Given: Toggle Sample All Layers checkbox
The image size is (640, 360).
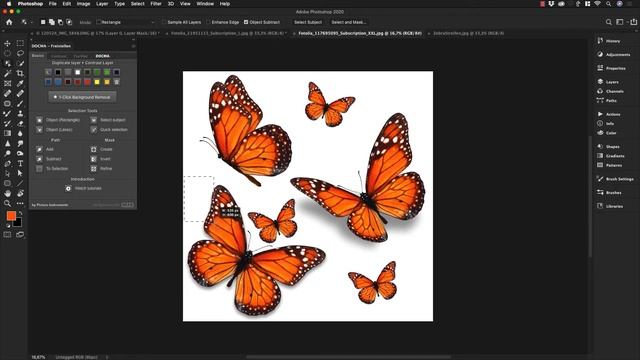Looking at the screenshot, I should [x=164, y=22].
